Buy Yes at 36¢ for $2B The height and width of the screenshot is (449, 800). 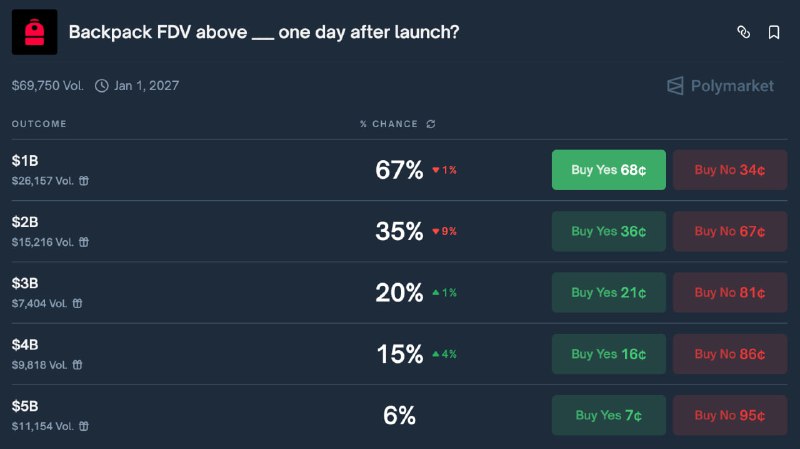608,231
